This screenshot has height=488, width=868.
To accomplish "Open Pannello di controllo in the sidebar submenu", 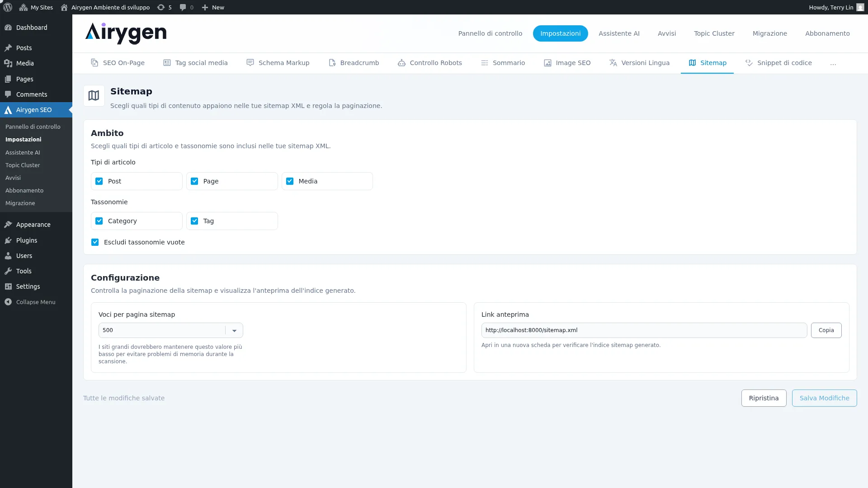I will click(33, 127).
